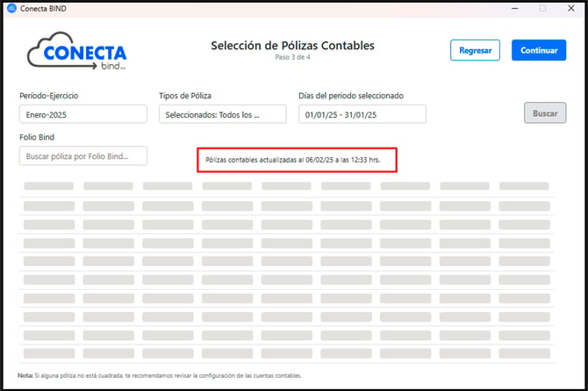This screenshot has width=588, height=391.
Task: Click the Selección de Pólizas Contables heading
Action: [x=292, y=46]
